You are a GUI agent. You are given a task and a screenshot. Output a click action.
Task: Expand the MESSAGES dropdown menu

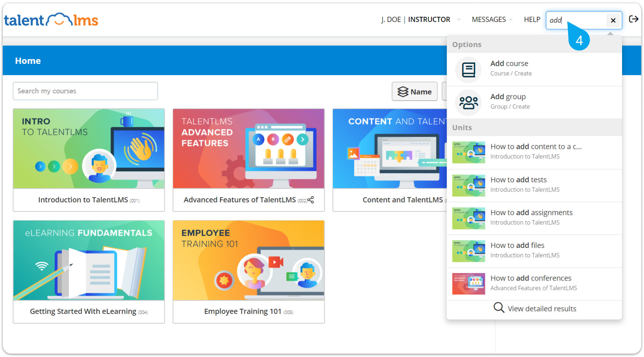[492, 19]
